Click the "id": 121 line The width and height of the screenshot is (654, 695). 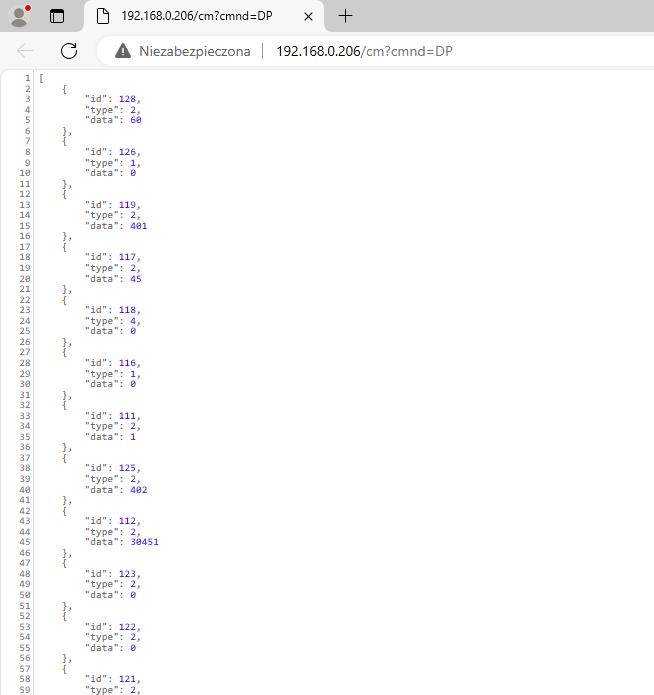pyautogui.click(x=113, y=679)
